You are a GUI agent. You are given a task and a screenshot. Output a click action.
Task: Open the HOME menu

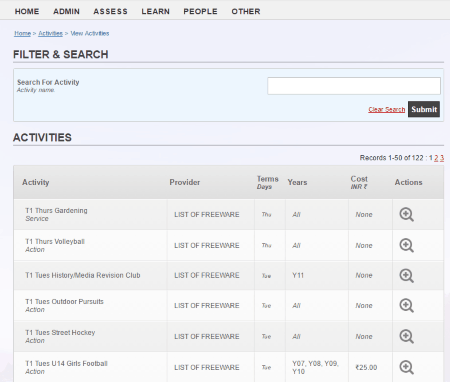tap(27, 11)
